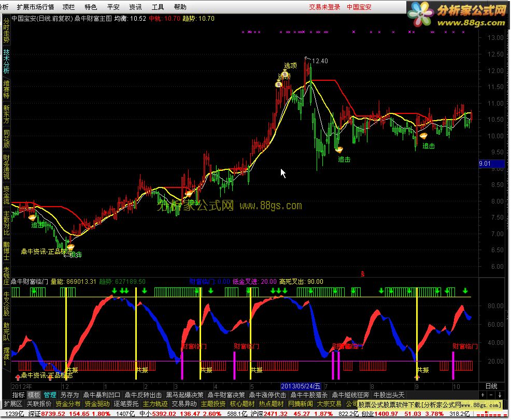Viewport: 511px width, 420px height.
Task: Click the 追击 diamond marker near September
Action: pos(423,136)
